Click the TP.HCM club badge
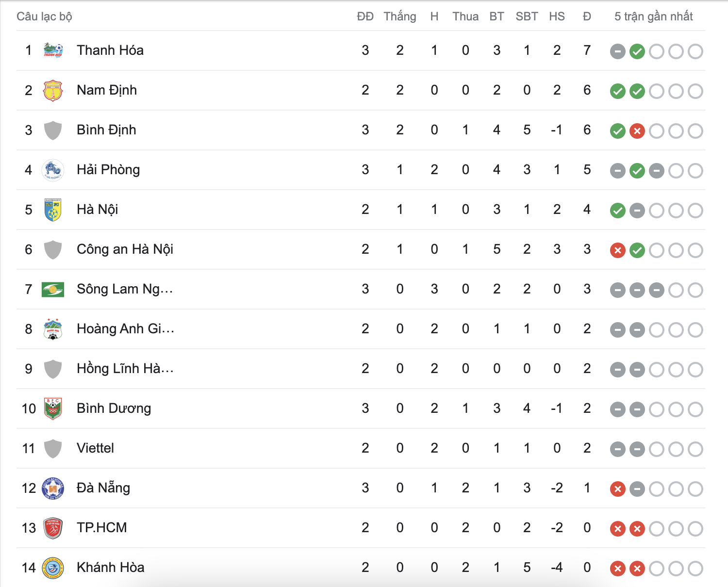Viewport: 728px width, 587px height. [x=53, y=528]
